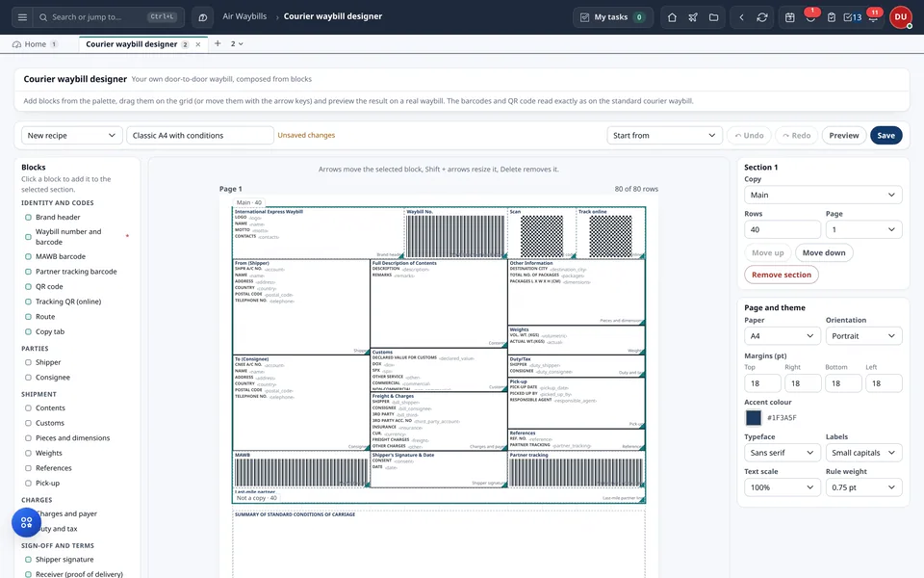Click the recipe name input field
The height and width of the screenshot is (578, 924).
(x=200, y=135)
